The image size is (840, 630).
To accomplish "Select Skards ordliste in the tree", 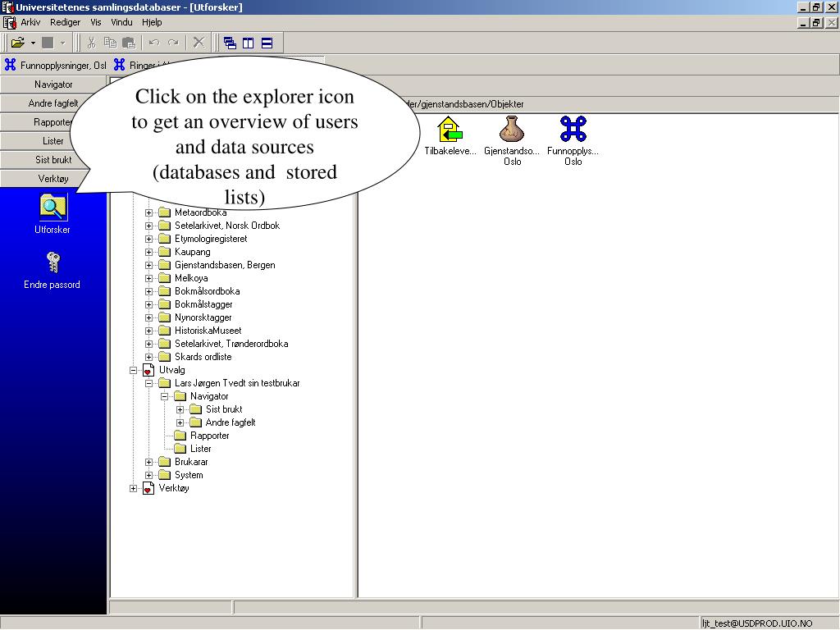I will click(x=203, y=357).
